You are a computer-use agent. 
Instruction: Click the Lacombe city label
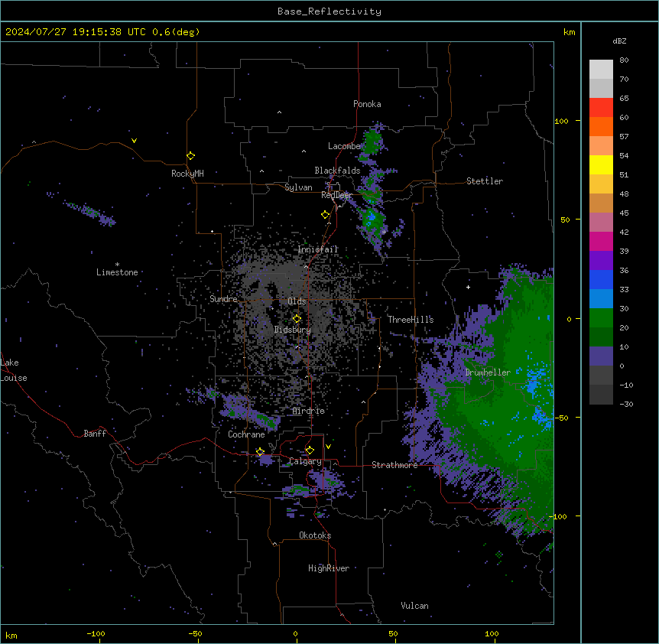pyautogui.click(x=344, y=146)
